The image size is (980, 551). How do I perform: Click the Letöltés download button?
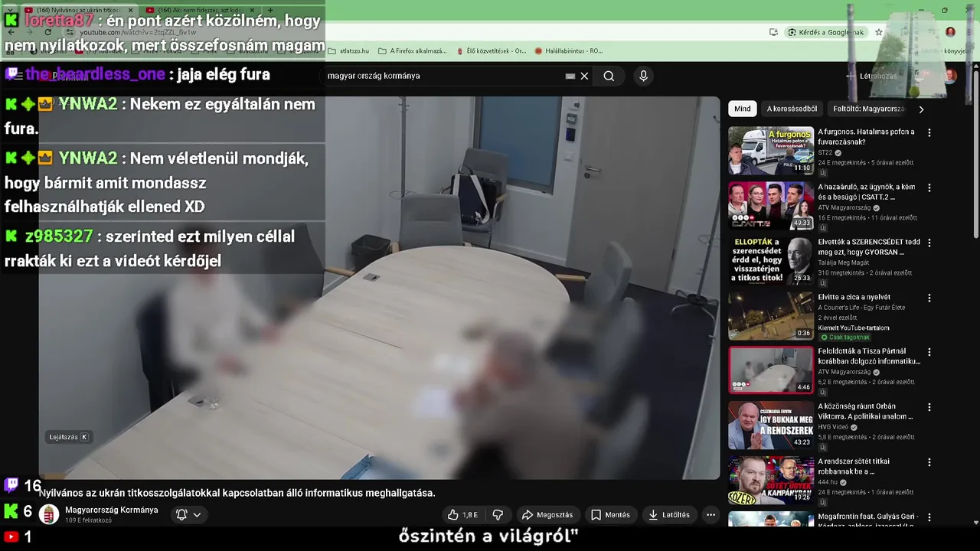(669, 515)
